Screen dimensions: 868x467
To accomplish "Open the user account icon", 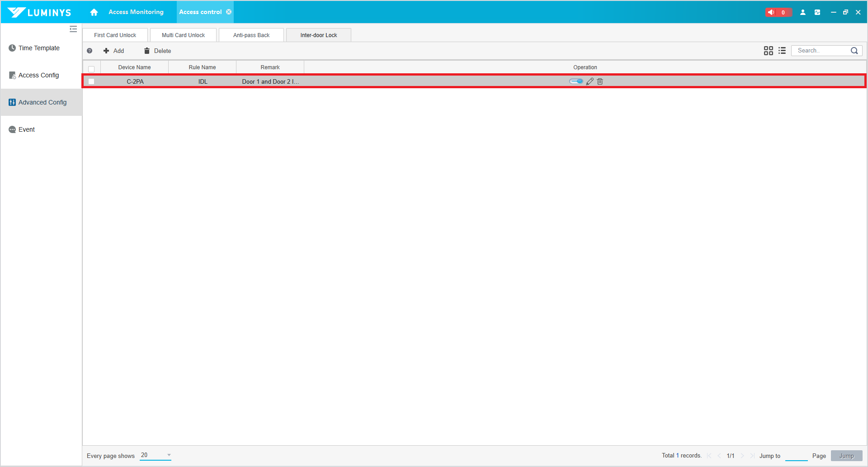I will click(x=803, y=12).
